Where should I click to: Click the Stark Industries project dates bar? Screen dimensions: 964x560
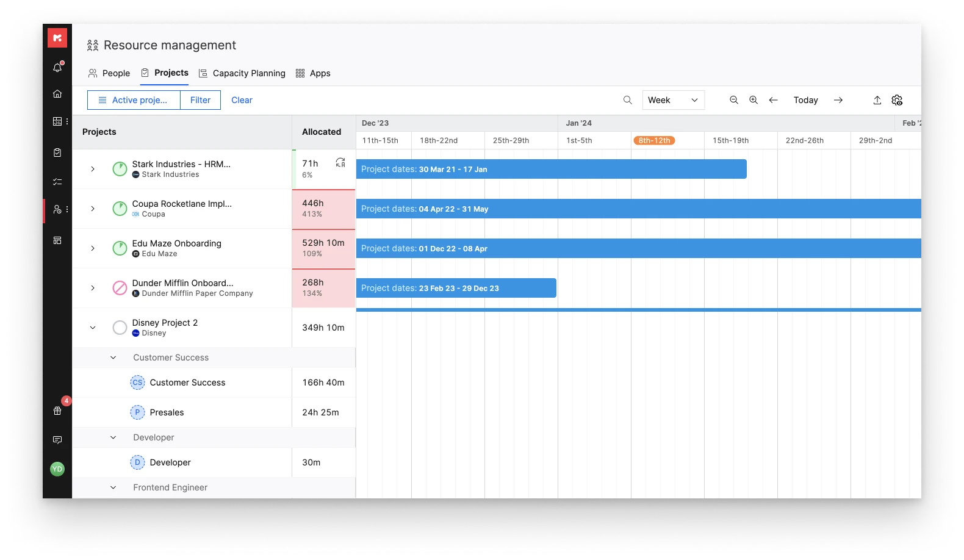(552, 169)
